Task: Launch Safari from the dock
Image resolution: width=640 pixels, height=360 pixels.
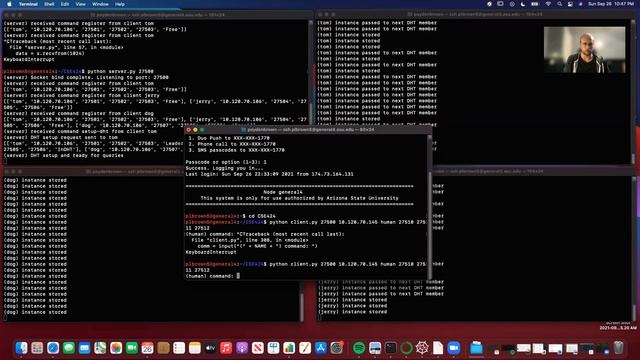Action: pyautogui.click(x=53, y=348)
